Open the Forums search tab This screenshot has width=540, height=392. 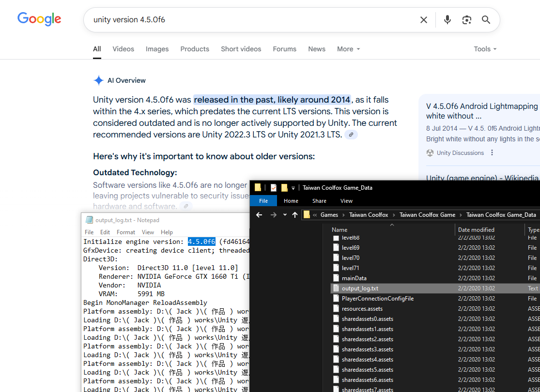point(284,49)
